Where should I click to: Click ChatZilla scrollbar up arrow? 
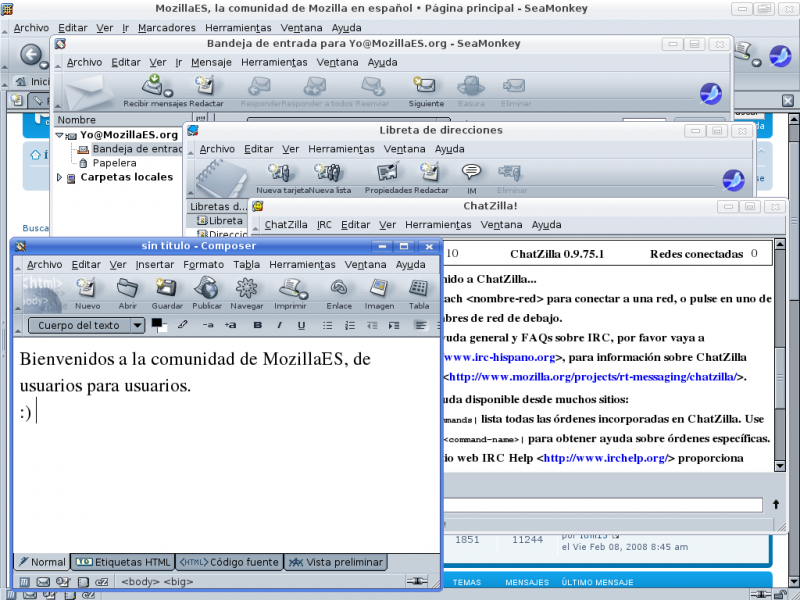pyautogui.click(x=780, y=244)
